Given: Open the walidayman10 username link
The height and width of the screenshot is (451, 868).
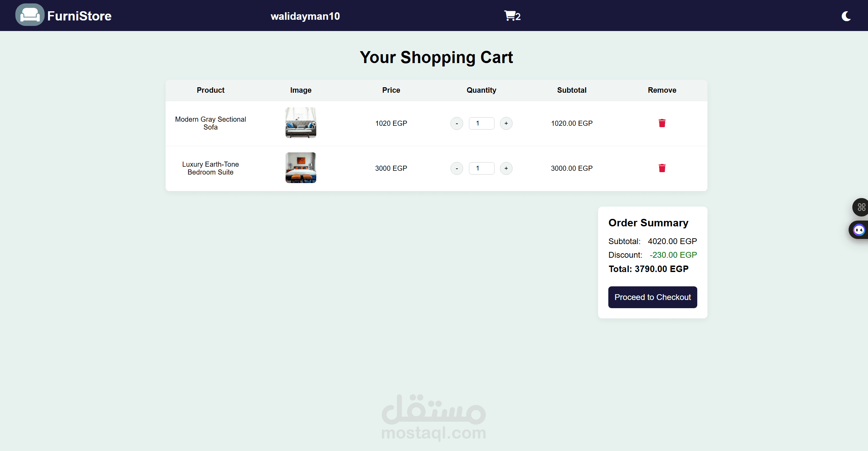Looking at the screenshot, I should click(x=305, y=16).
